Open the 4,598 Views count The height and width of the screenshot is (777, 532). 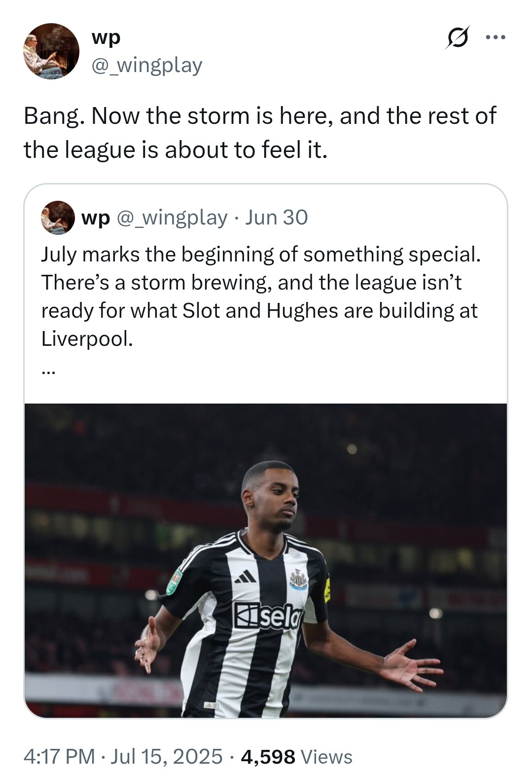click(x=296, y=756)
